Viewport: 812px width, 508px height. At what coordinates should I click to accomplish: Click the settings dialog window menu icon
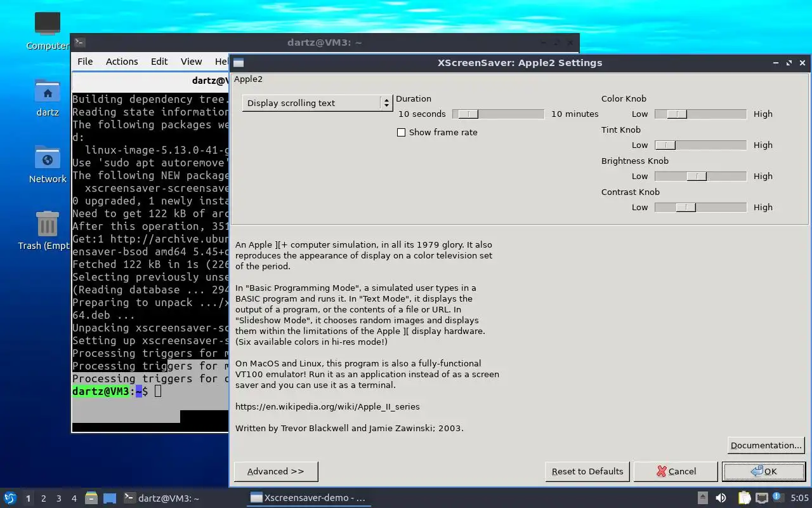coord(239,62)
